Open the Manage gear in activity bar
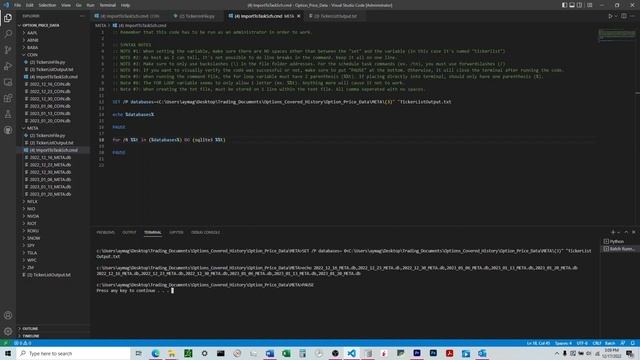Image resolution: width=640 pixels, height=360 pixels. tap(8, 331)
